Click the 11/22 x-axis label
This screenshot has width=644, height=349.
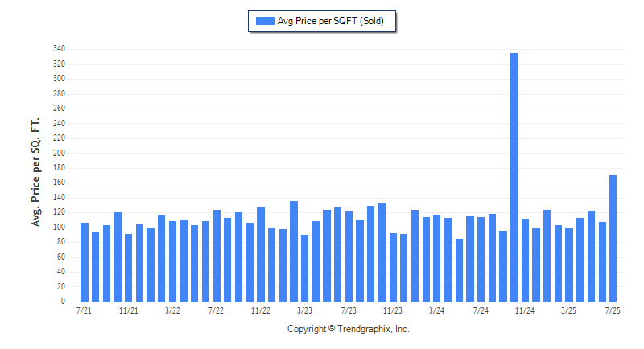click(261, 310)
